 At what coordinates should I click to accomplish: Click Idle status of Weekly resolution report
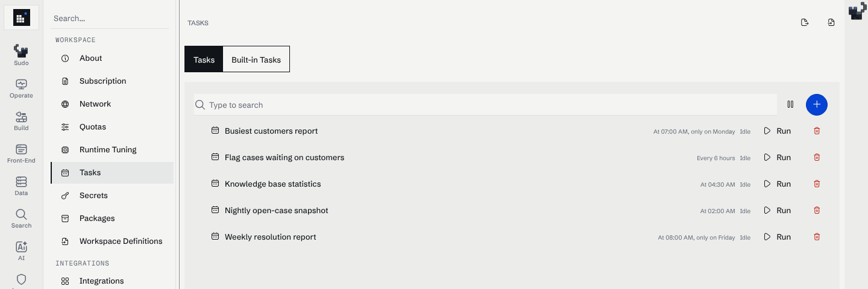[x=745, y=237]
